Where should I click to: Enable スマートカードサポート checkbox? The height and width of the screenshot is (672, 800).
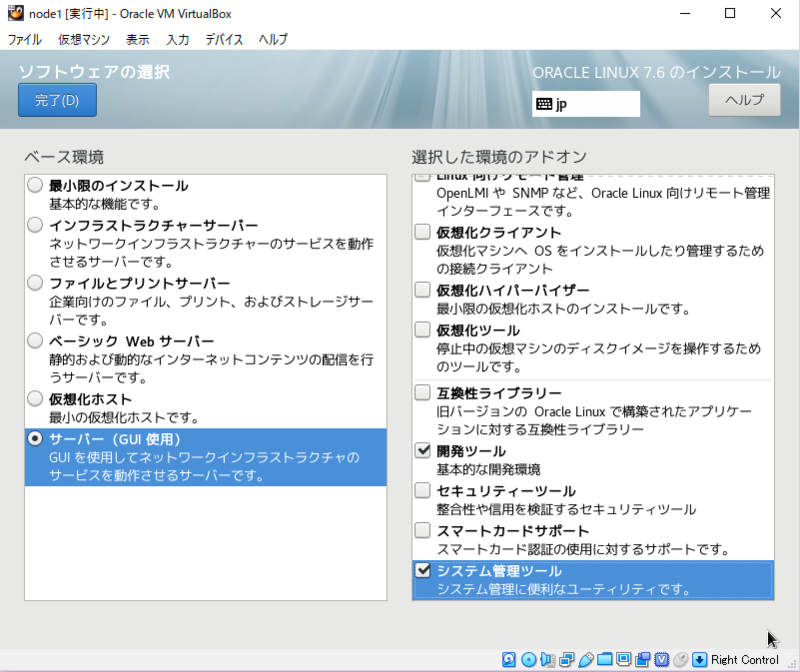[x=422, y=530]
